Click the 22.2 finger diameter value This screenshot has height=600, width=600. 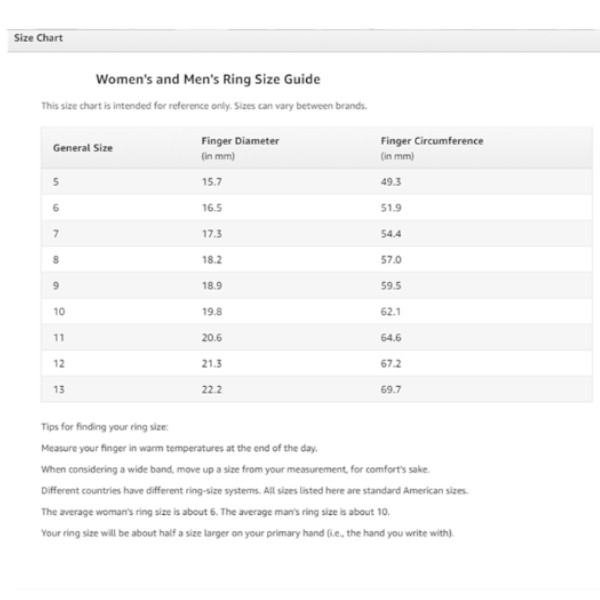coord(211,389)
